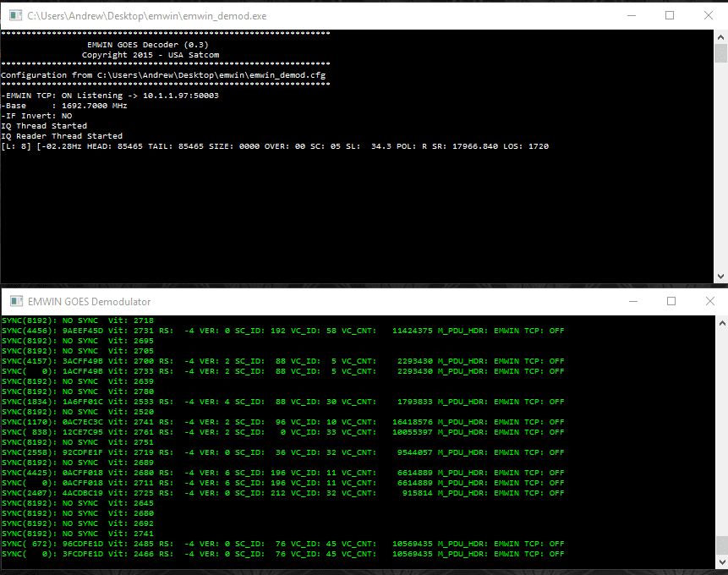Click the scroll-down arrow in the emwin_demod.exe window
The image size is (728, 575).
[x=720, y=277]
